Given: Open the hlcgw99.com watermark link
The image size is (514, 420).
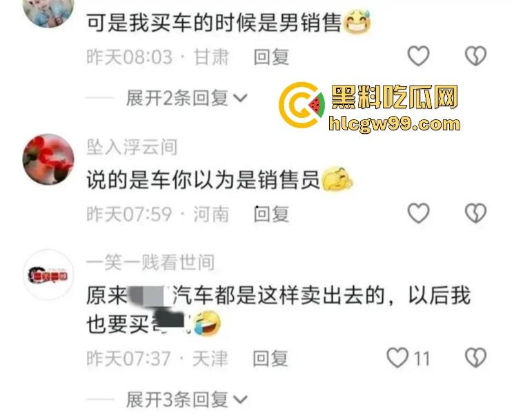Looking at the screenshot, I should [x=395, y=125].
